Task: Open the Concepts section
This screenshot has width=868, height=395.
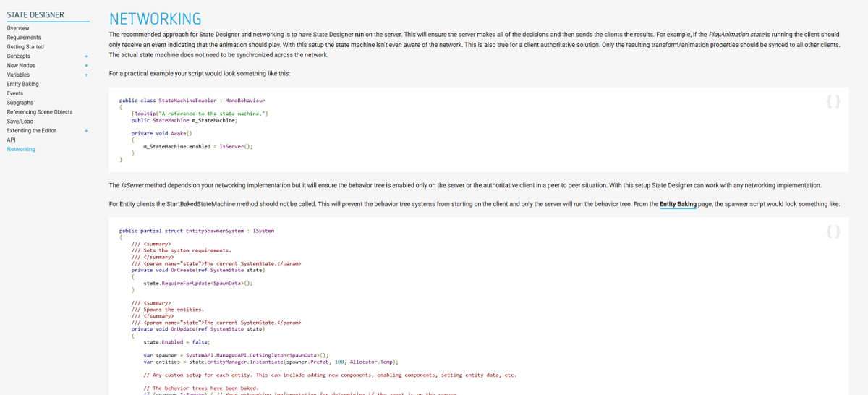Action: [19, 56]
